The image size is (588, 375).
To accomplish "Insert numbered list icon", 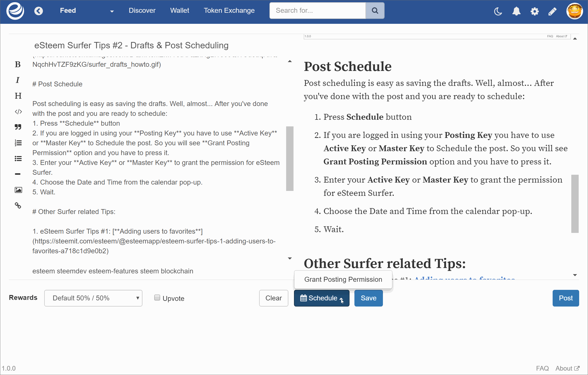I will [x=18, y=143].
